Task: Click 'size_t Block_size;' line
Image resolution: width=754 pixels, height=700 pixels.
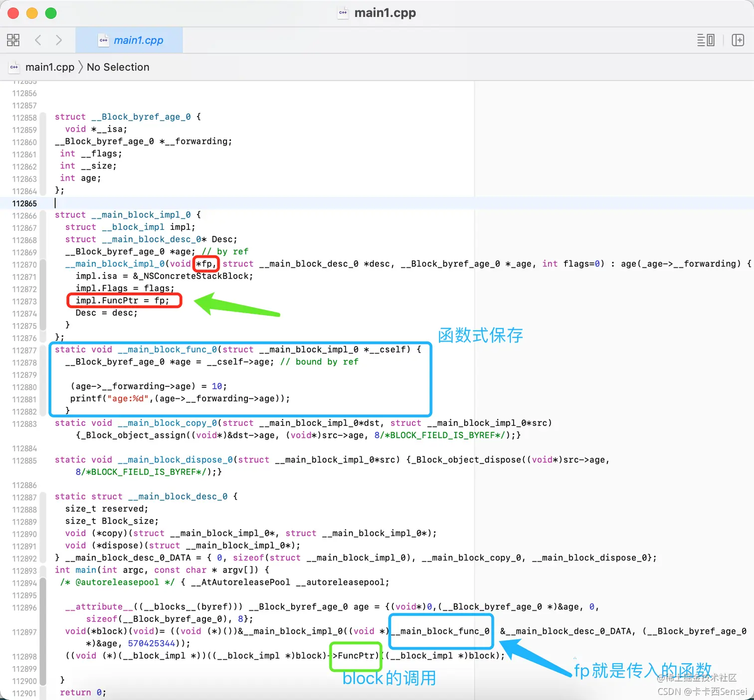Action: (112, 521)
